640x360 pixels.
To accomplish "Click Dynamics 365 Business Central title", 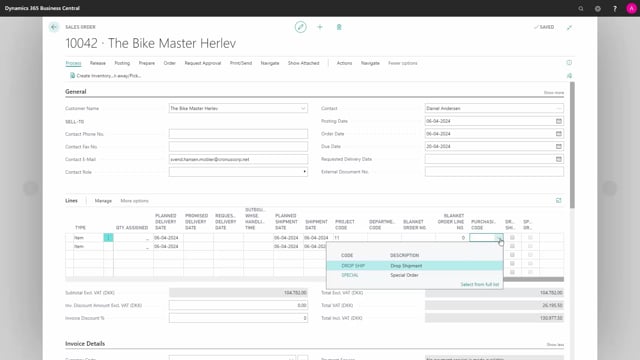I will click(x=42, y=8).
